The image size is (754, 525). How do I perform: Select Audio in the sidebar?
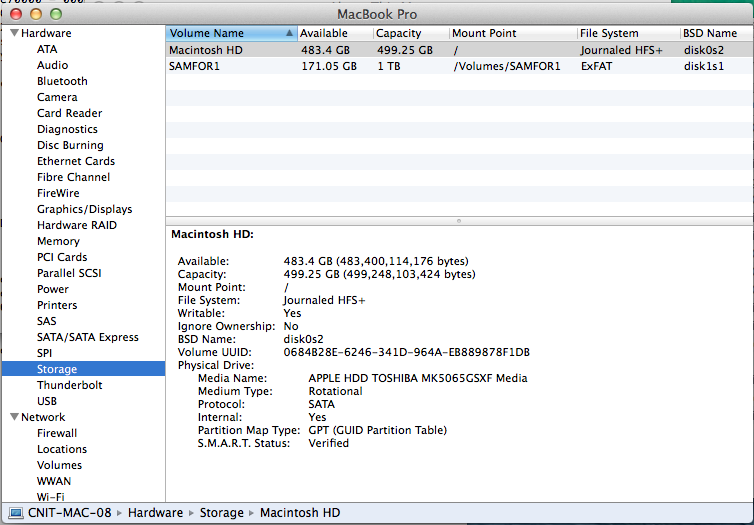[52, 65]
